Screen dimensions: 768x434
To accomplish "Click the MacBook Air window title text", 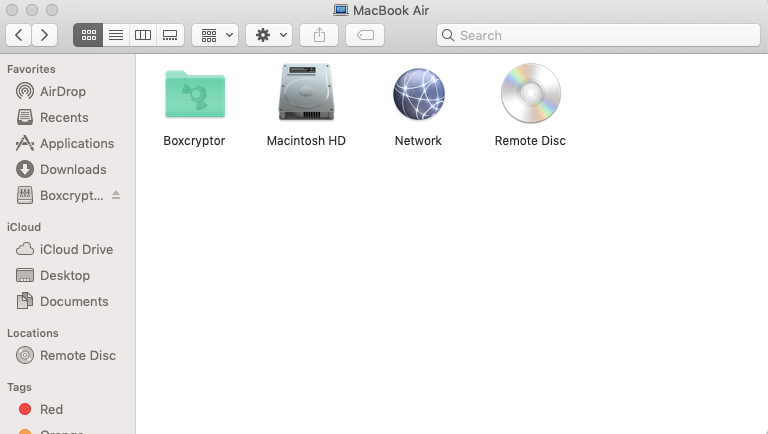I will (391, 10).
